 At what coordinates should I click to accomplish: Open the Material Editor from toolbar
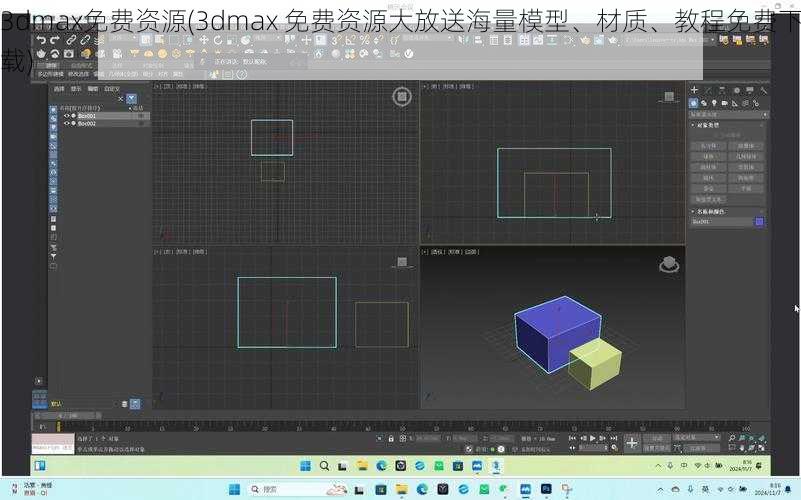569,40
